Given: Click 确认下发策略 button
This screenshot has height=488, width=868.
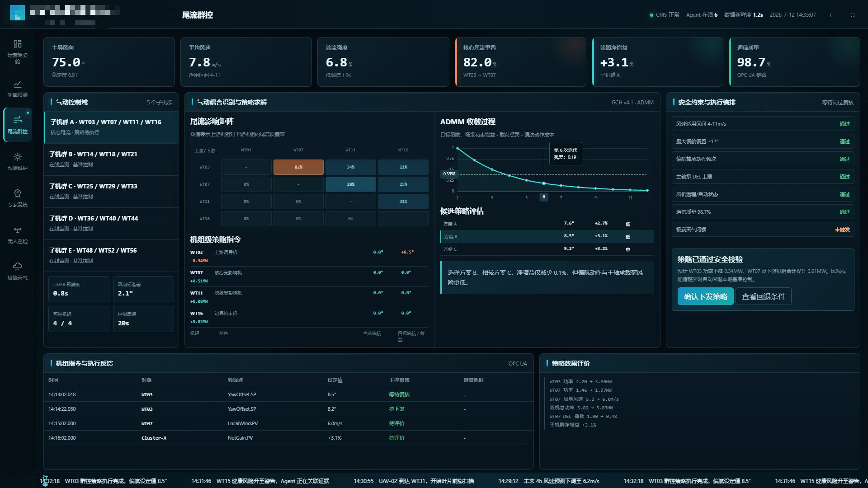Looking at the screenshot, I should tap(705, 296).
